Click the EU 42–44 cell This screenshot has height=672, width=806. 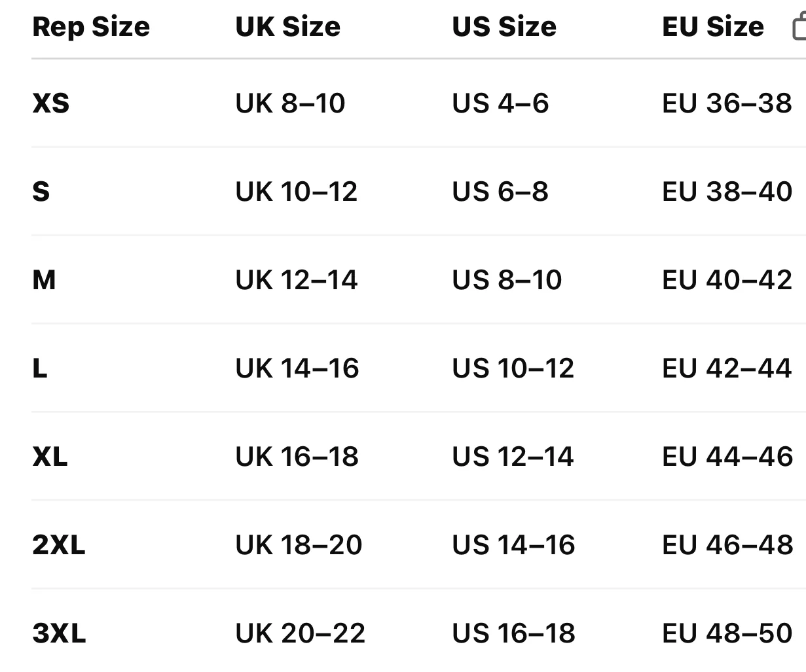[727, 368]
